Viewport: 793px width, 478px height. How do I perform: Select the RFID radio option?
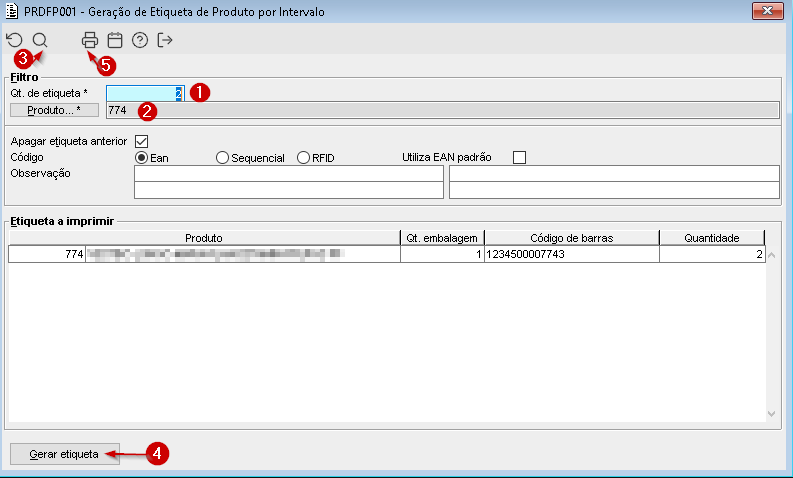[x=303, y=158]
